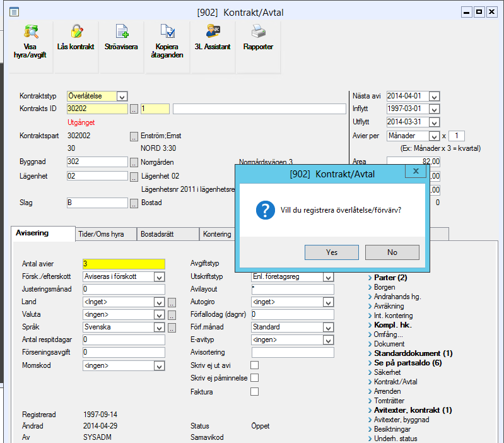Open the Kontraktstyp dropdown

(122, 97)
